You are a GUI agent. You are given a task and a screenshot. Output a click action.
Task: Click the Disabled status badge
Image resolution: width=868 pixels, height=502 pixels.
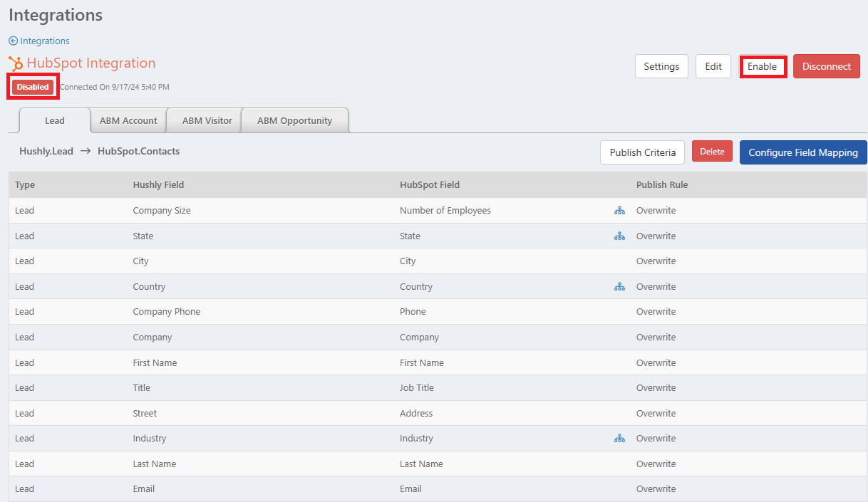(33, 87)
